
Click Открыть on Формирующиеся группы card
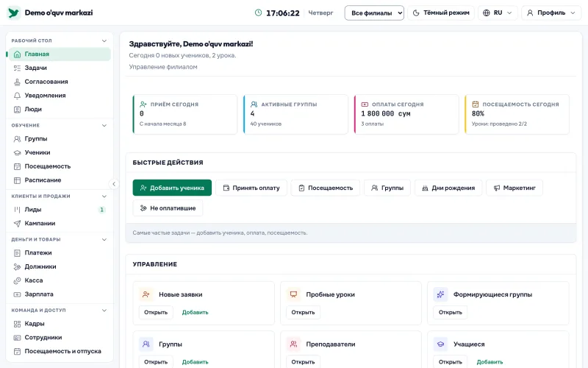coord(450,312)
